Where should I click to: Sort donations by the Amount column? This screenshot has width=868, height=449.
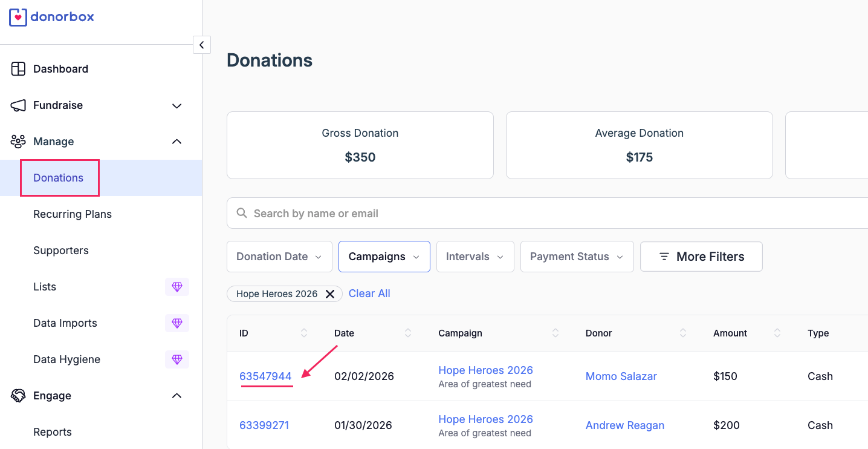[x=777, y=333]
